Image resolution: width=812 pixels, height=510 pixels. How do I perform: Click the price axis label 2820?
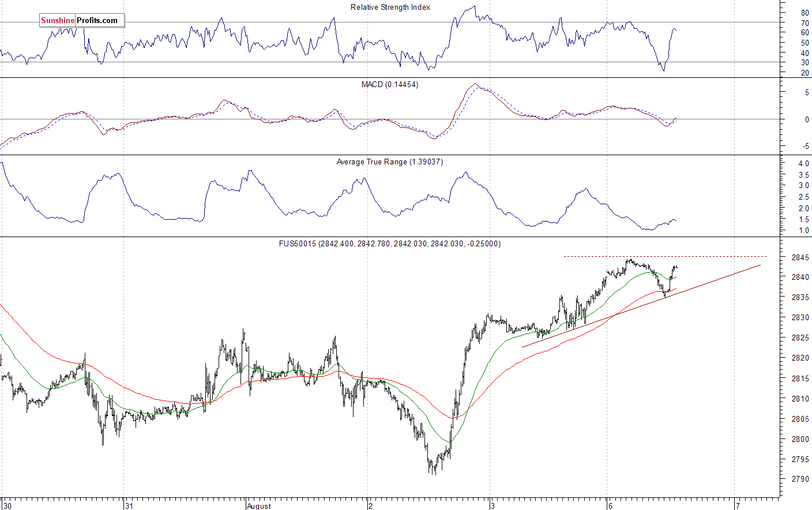tap(799, 358)
